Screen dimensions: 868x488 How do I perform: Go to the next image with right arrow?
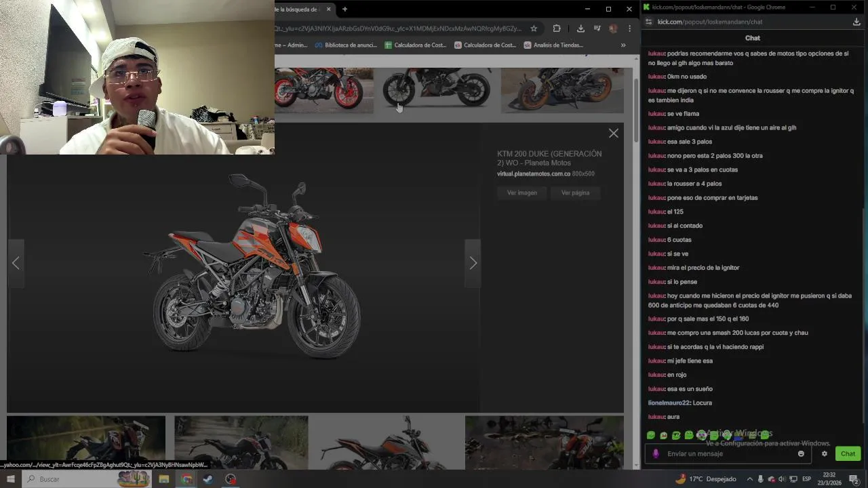[473, 263]
